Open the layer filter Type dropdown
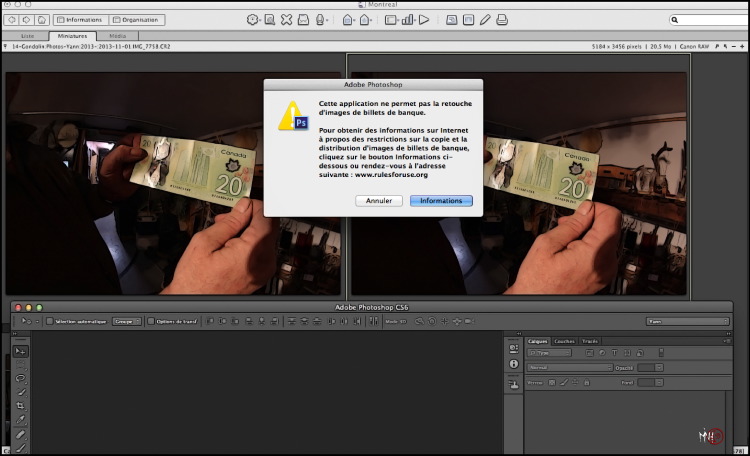Screen dimensions: 750x456 click(550, 353)
